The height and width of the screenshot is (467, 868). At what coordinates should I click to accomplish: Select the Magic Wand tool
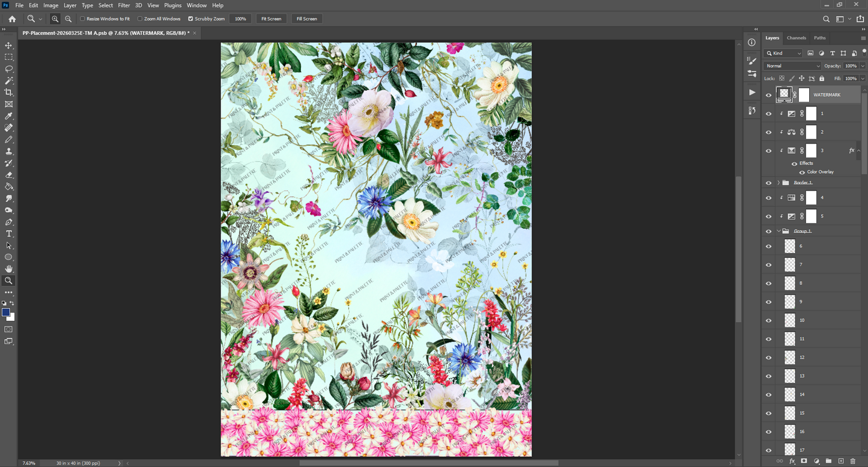coord(8,81)
